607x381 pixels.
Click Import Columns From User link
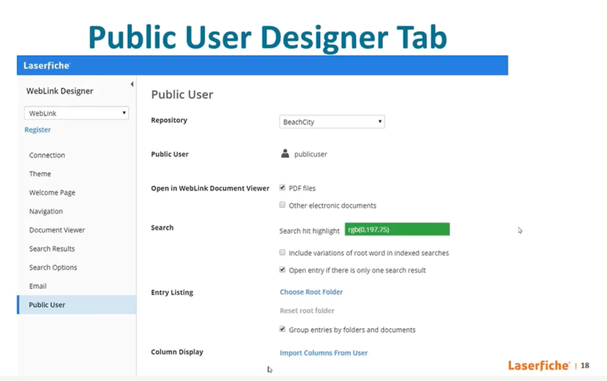(324, 353)
